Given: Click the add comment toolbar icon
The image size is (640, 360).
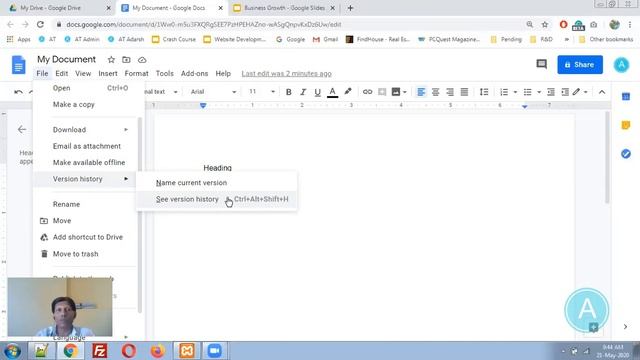Looking at the screenshot, I should pyautogui.click(x=382, y=92).
